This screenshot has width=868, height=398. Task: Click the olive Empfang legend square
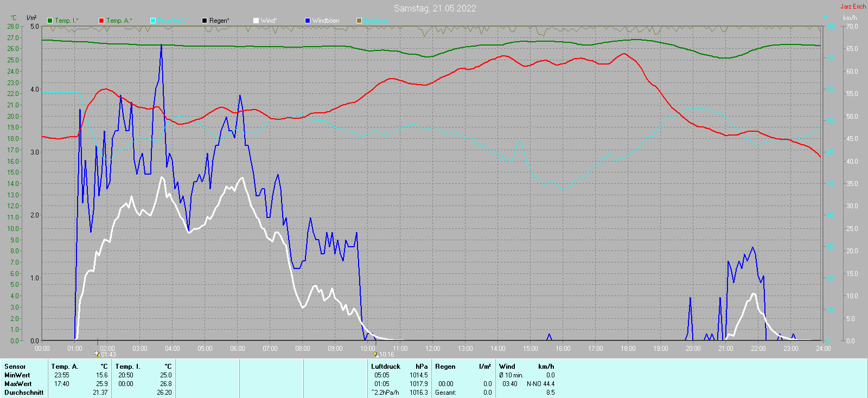359,21
